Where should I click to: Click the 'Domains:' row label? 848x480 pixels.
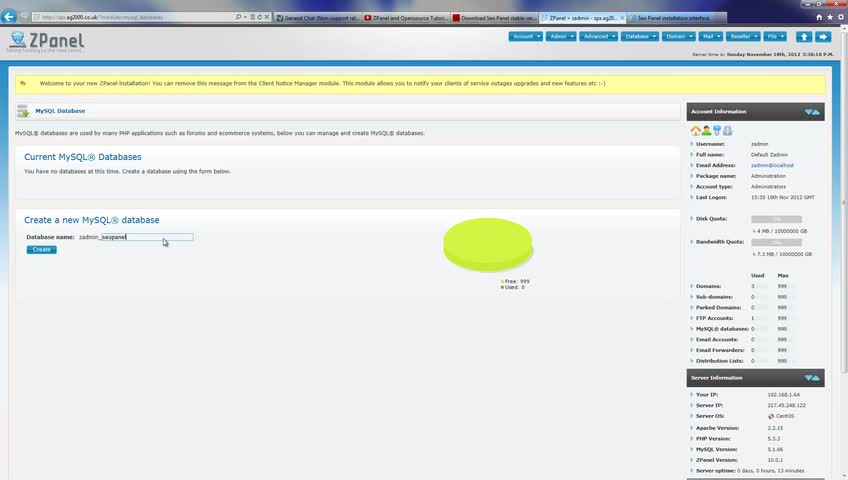[x=708, y=286]
